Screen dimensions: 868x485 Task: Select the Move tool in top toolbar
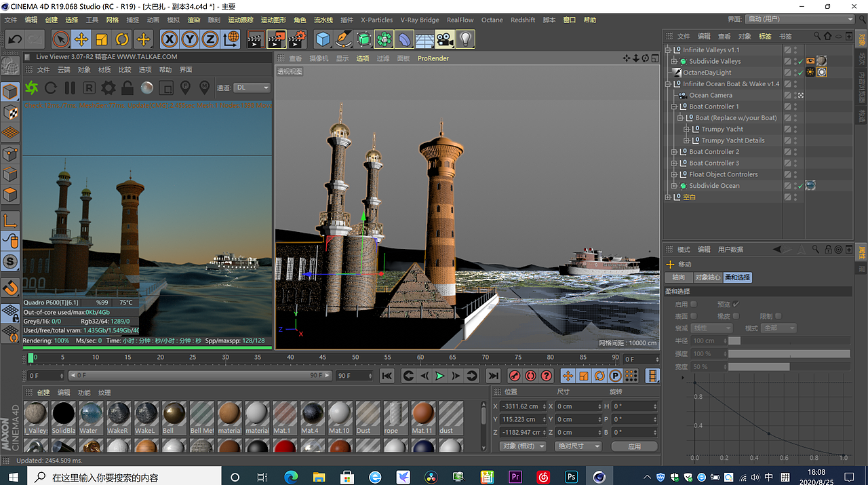coord(81,39)
